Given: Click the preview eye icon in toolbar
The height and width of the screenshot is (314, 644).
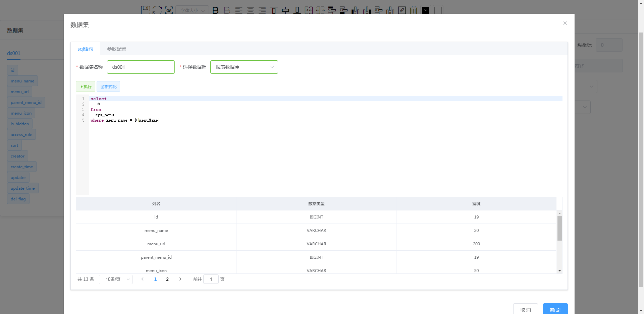Looking at the screenshot, I should pyautogui.click(x=169, y=10).
